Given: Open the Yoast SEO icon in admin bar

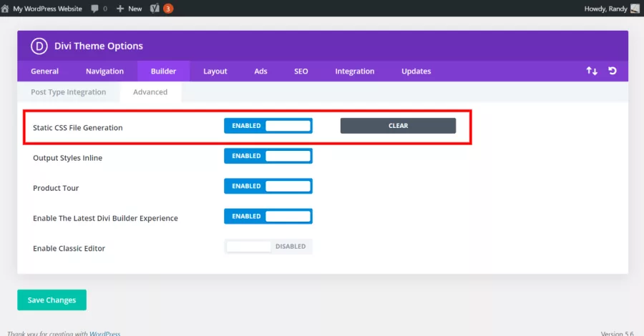Looking at the screenshot, I should point(155,8).
